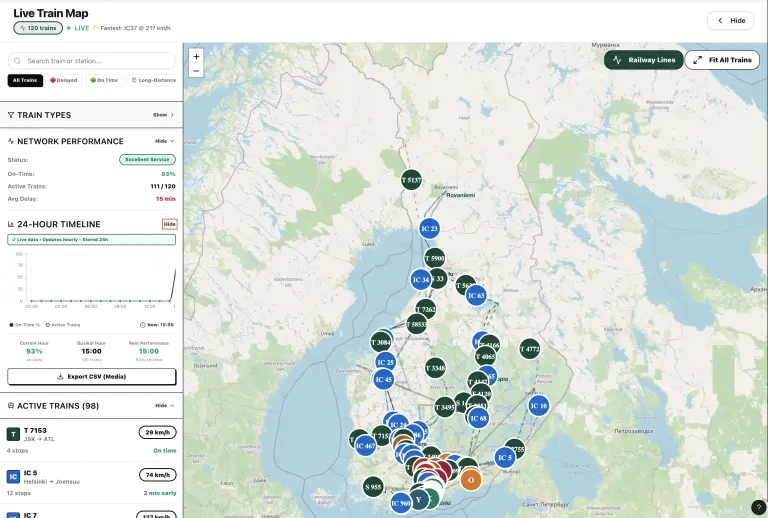The image size is (768, 518).
Task: Filter trains by On Time
Action: pyautogui.click(x=104, y=80)
